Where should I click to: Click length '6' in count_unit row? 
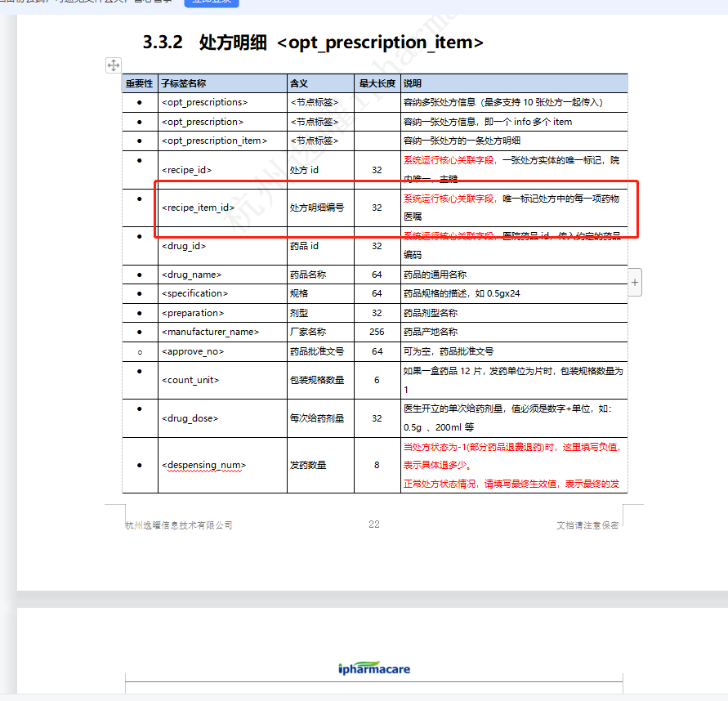tap(377, 380)
